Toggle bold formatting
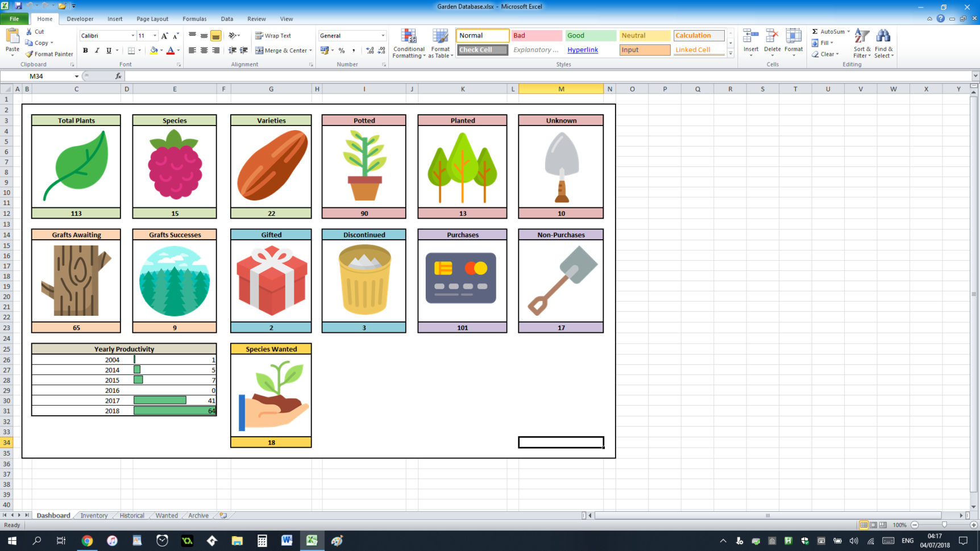 (85, 51)
